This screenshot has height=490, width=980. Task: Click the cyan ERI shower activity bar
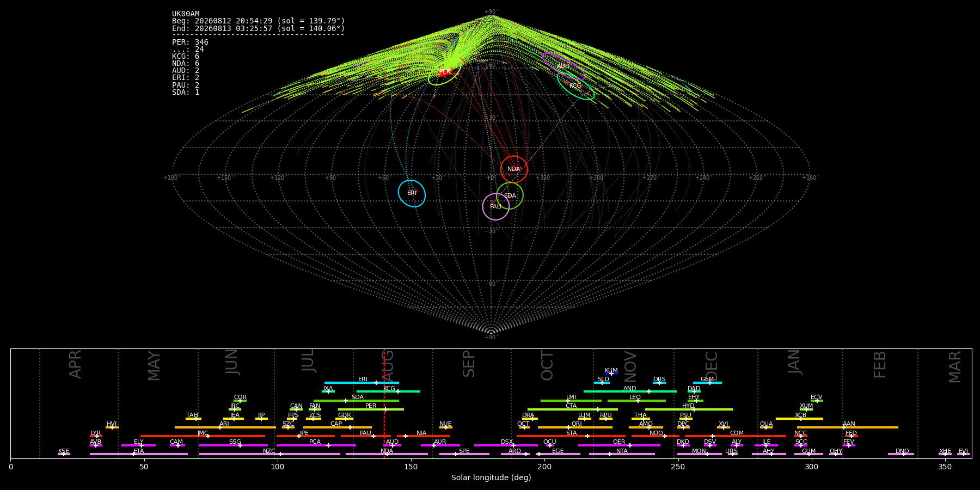[362, 383]
